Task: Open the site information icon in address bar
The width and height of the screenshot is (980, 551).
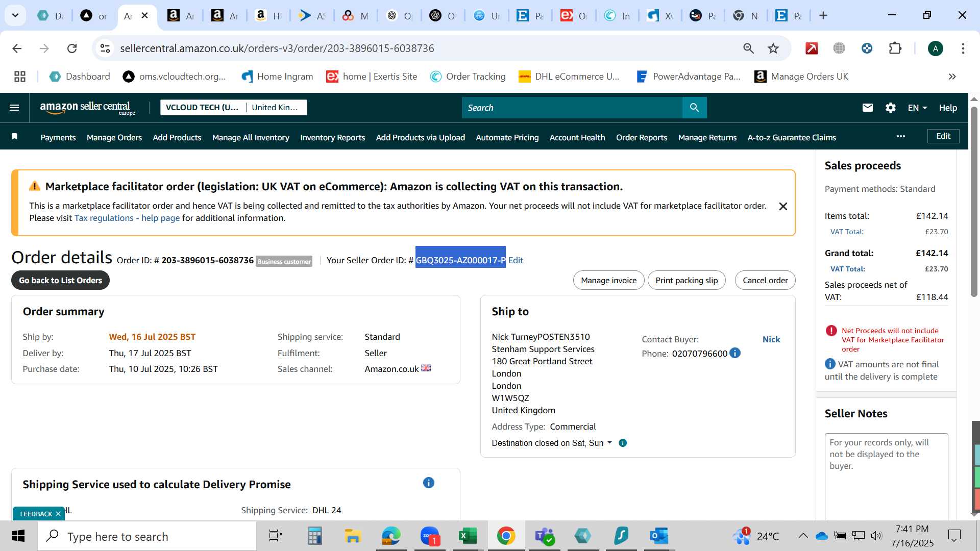Action: 105,48
